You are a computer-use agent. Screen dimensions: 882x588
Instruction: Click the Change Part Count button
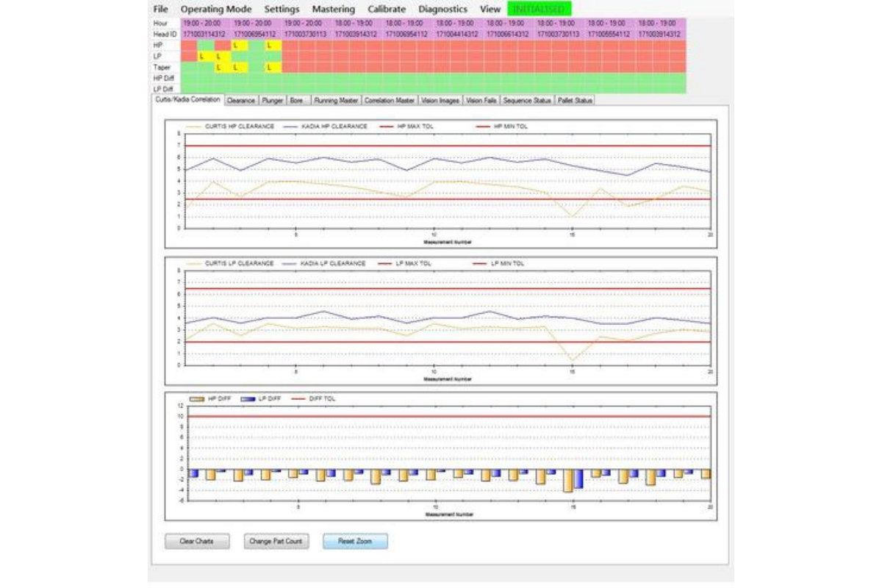point(276,541)
